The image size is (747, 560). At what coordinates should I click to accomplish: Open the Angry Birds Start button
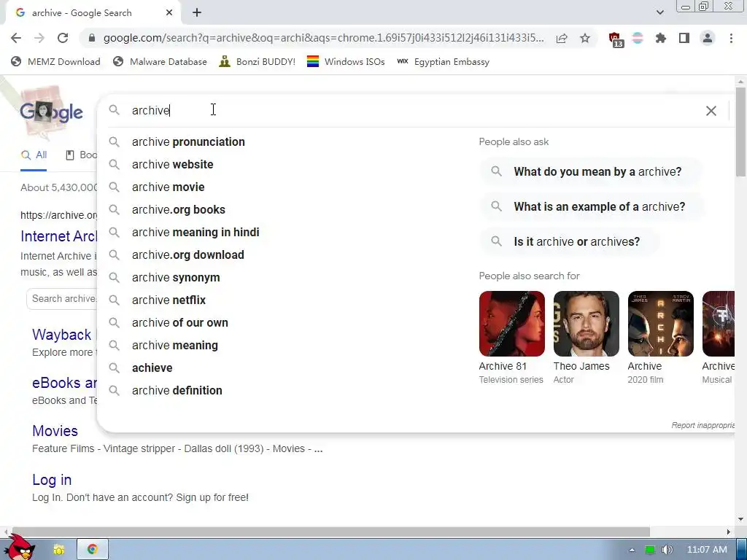pos(19,548)
